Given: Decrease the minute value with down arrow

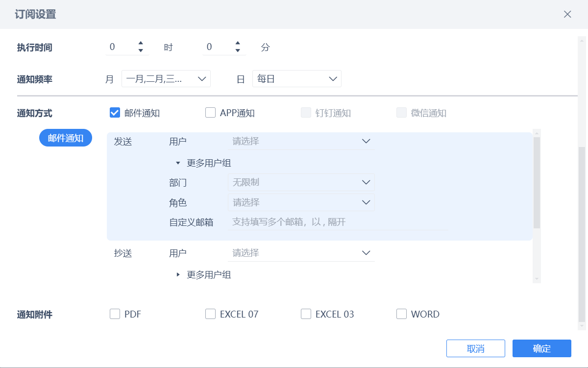Looking at the screenshot, I should 238,50.
